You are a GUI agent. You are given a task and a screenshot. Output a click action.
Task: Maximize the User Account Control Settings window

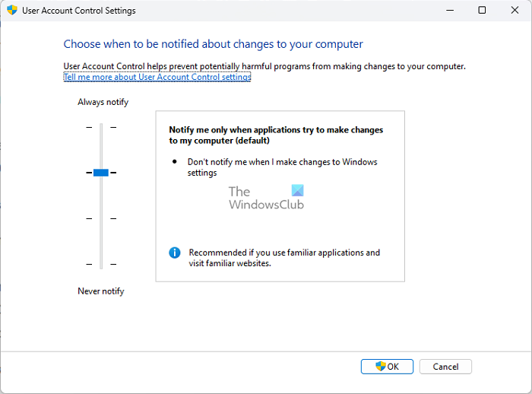point(482,10)
